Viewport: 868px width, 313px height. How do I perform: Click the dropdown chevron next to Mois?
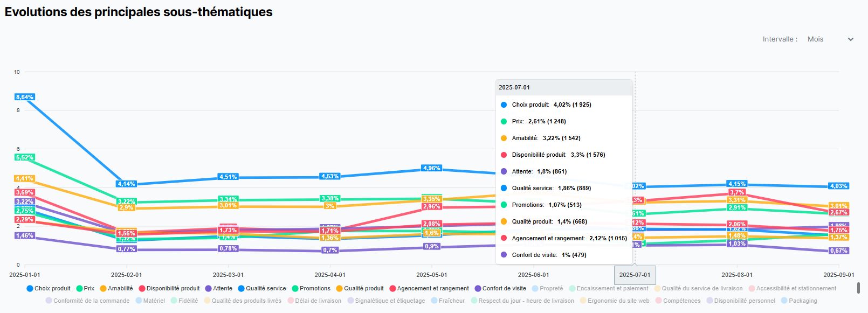(851, 39)
